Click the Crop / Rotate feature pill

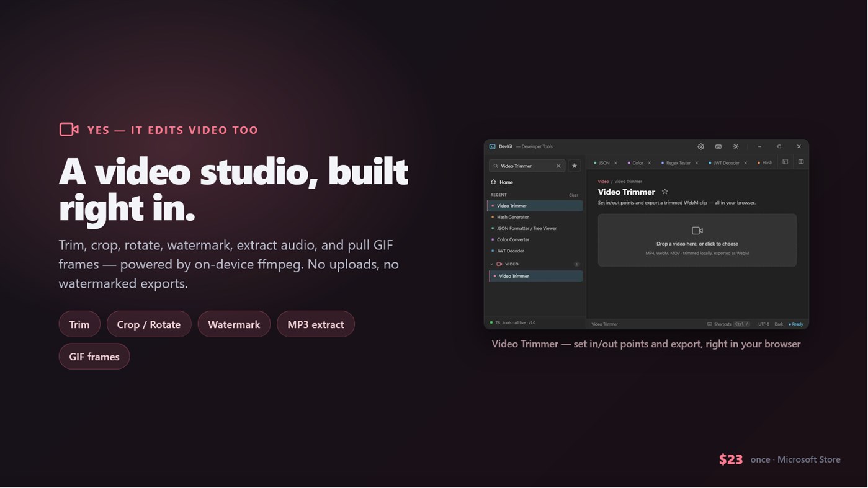tap(149, 324)
